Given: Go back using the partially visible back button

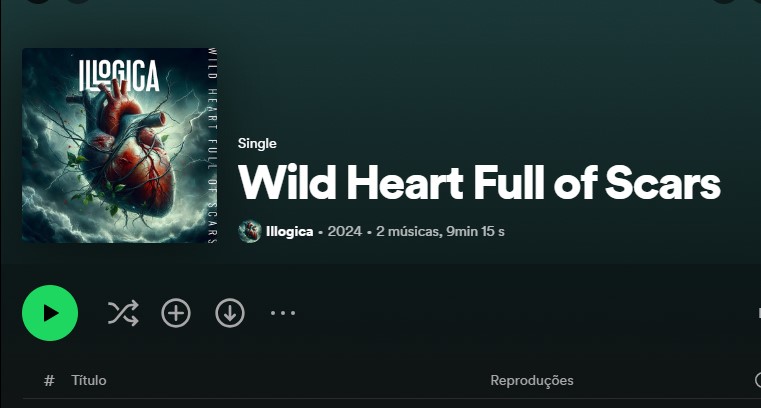Looking at the screenshot, I should tap(38, 1).
